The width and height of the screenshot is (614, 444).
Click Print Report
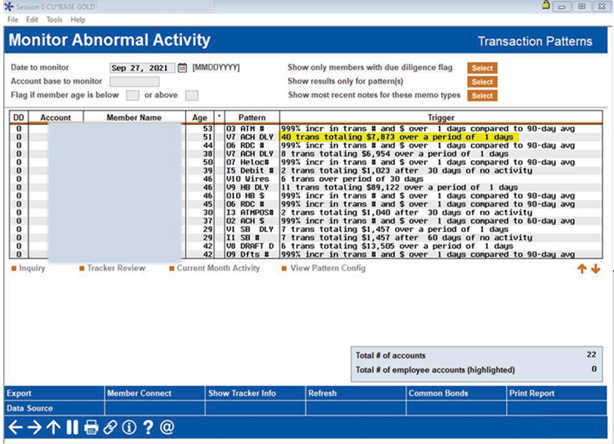pos(557,393)
